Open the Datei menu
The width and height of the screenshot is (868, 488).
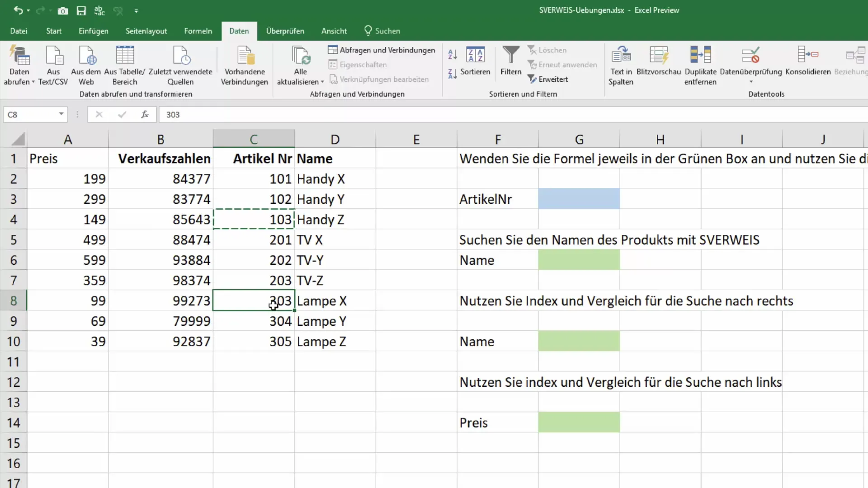coord(19,31)
